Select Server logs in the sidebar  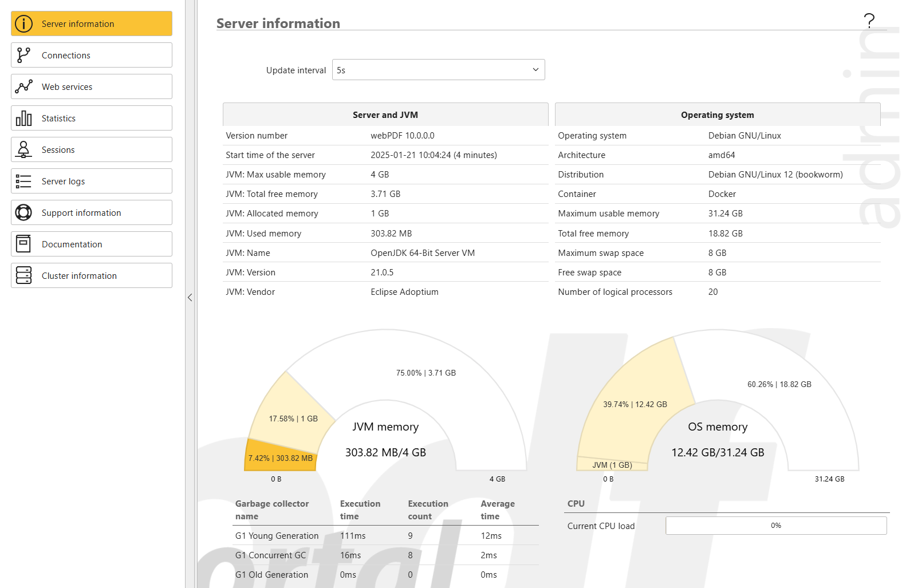tap(92, 181)
